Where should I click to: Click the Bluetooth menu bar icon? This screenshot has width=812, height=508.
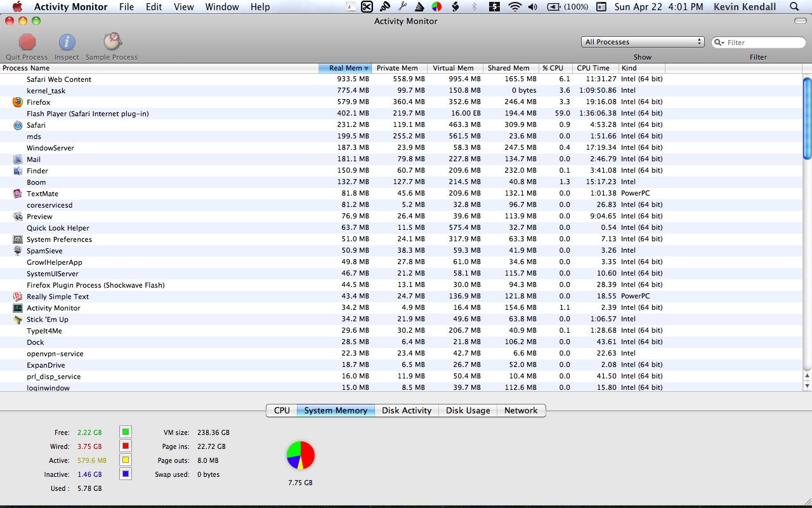pyautogui.click(x=474, y=7)
